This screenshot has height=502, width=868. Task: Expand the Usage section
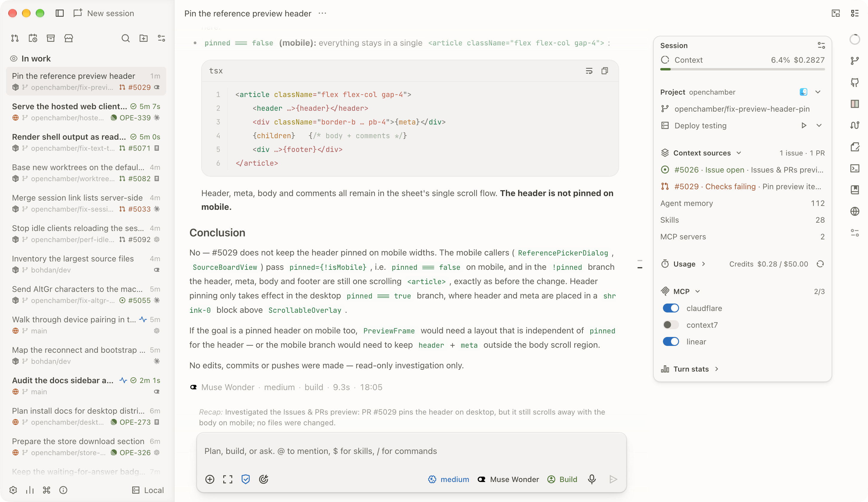(x=683, y=264)
